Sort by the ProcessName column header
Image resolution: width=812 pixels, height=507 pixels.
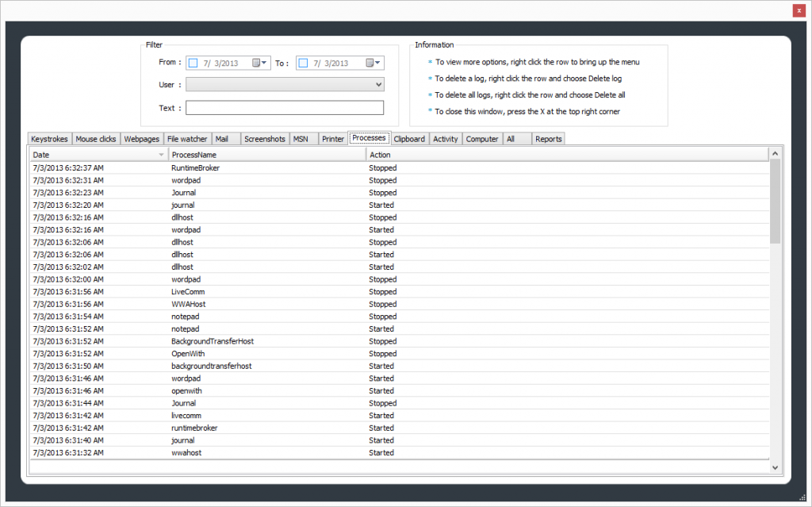[266, 155]
